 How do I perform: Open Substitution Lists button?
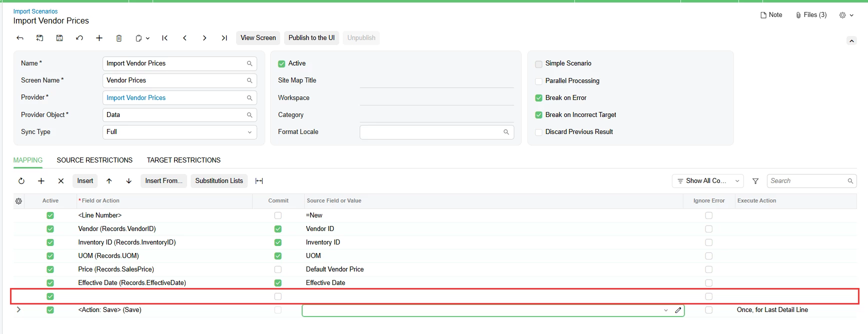(219, 181)
